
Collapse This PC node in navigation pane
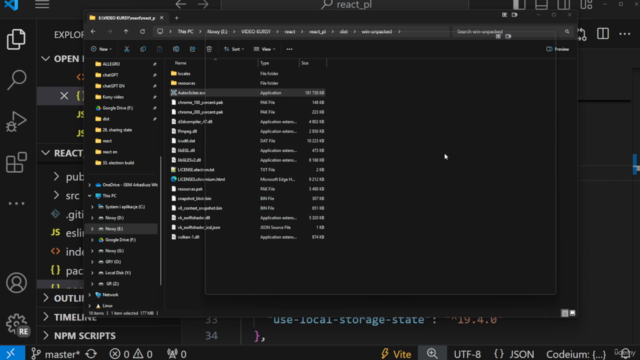(x=90, y=196)
